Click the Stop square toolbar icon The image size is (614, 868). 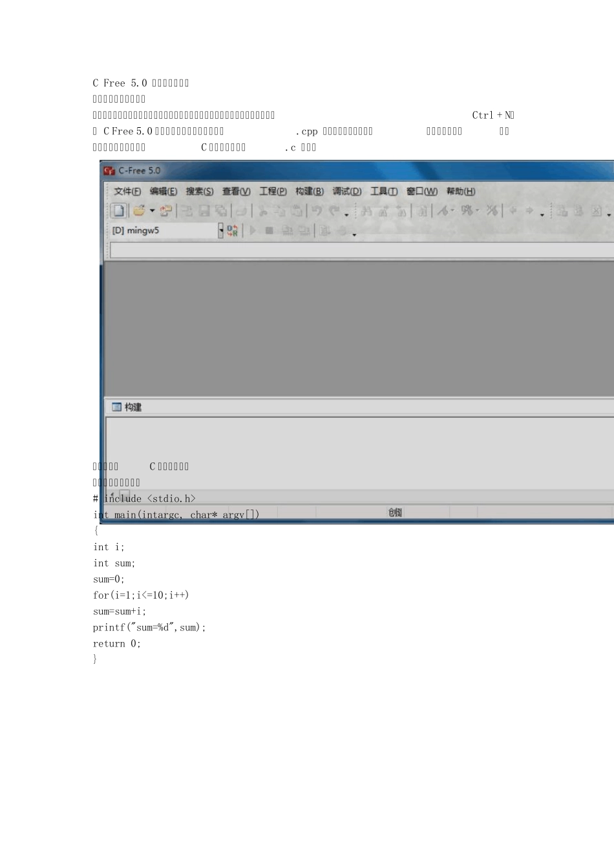(269, 231)
